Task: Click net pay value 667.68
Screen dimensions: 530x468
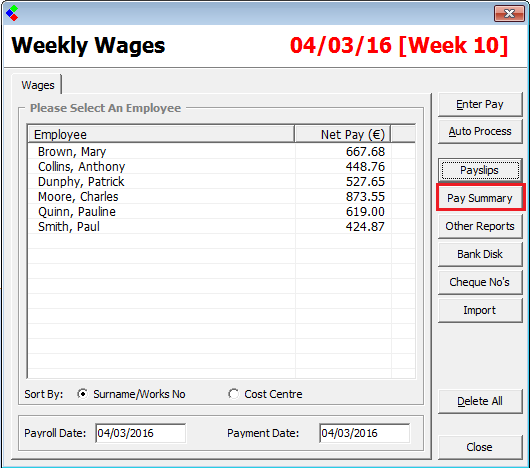Action: (x=365, y=152)
